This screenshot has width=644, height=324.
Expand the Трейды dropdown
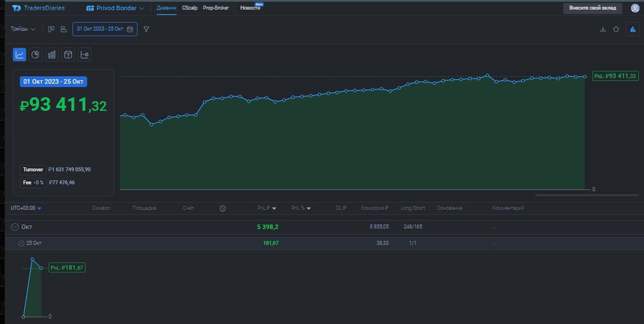23,29
